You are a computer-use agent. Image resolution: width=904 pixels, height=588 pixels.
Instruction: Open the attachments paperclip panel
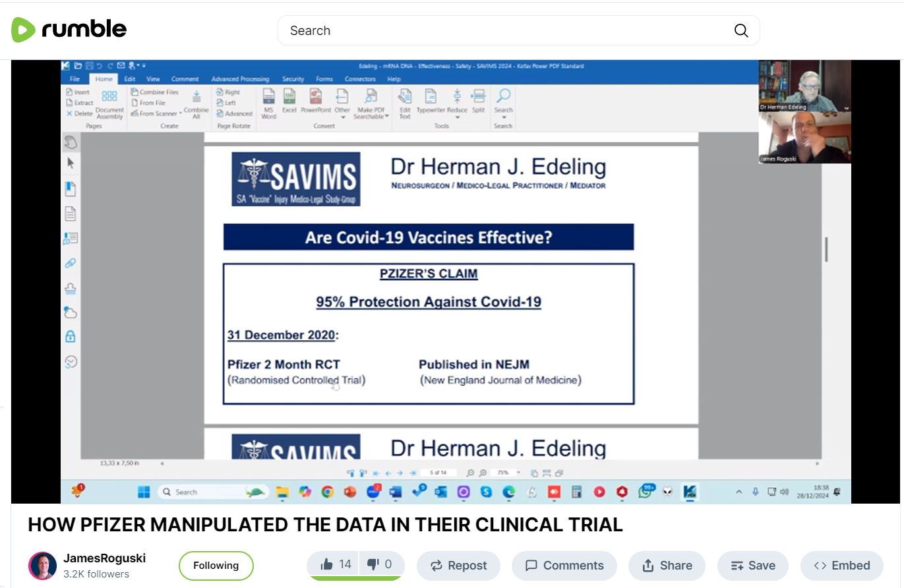70,263
